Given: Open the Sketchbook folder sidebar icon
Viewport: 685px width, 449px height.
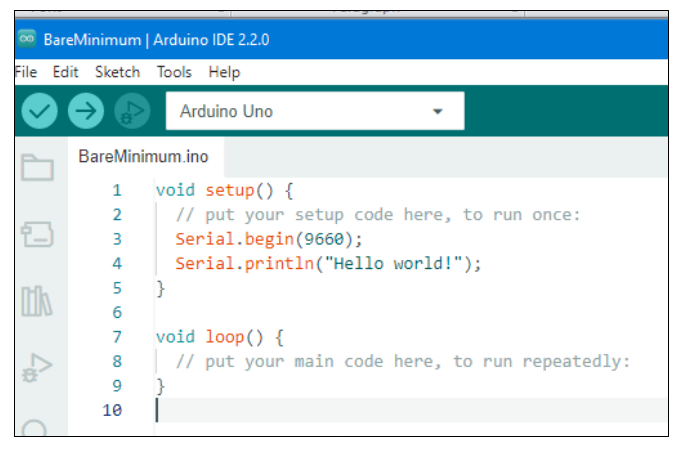Looking at the screenshot, I should pyautogui.click(x=37, y=167).
